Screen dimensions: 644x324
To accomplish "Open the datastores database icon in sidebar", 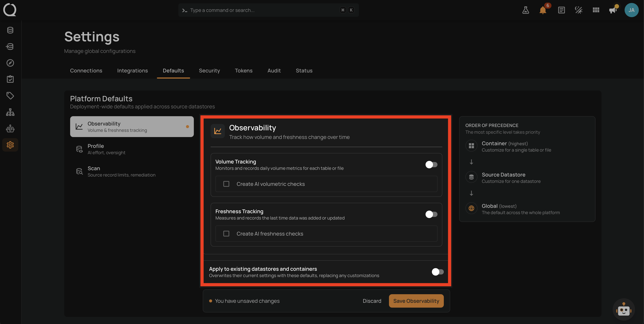I will pos(10,30).
